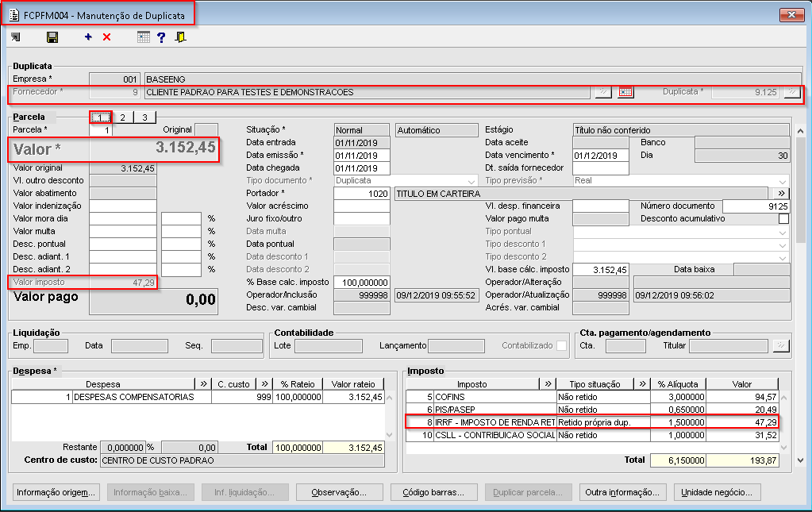Switch to Parcela tab 3
The height and width of the screenshot is (512, 812).
click(x=144, y=117)
